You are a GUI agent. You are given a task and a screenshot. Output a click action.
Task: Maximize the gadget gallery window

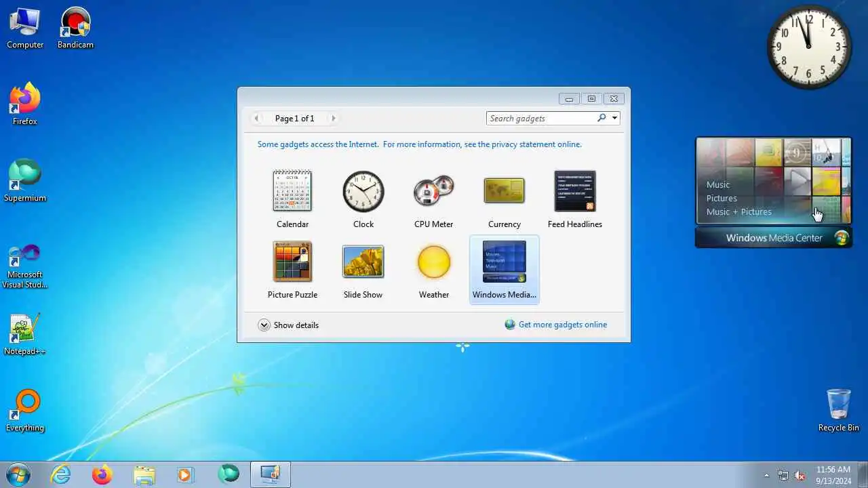(591, 98)
